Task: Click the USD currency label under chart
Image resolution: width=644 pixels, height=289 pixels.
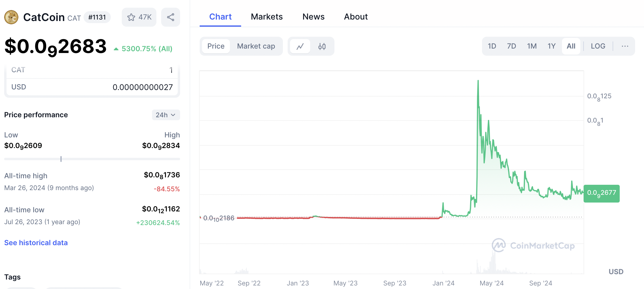Action: [x=616, y=272]
